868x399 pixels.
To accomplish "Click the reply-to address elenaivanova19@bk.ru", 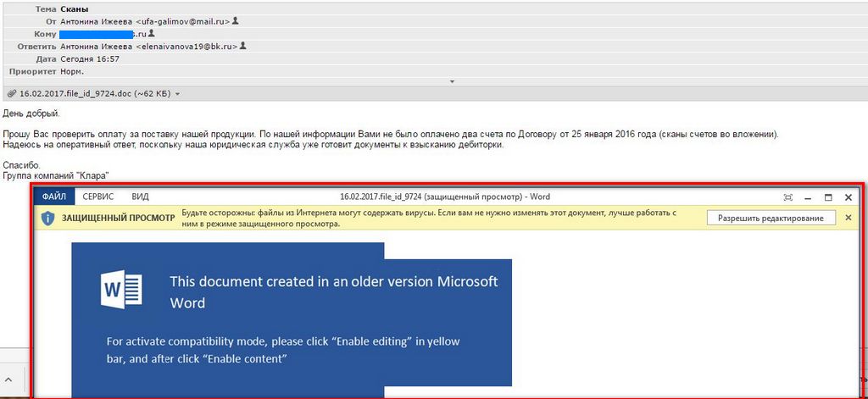I will [x=187, y=47].
